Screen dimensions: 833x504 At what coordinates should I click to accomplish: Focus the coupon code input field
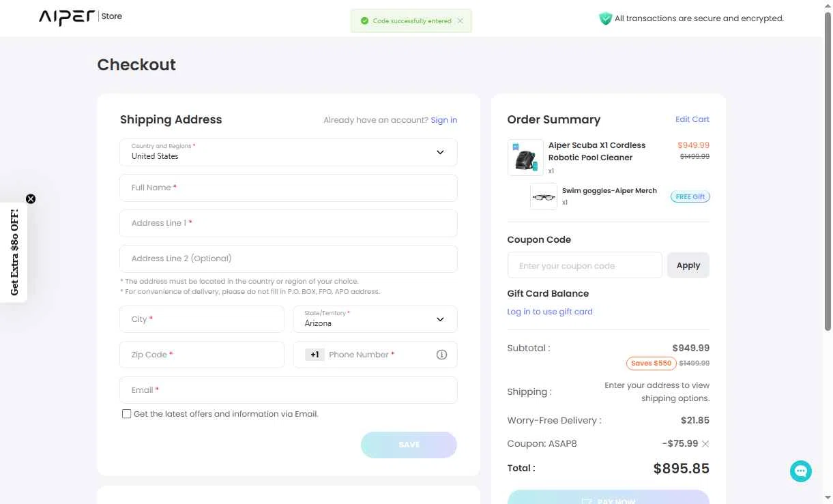click(x=585, y=265)
